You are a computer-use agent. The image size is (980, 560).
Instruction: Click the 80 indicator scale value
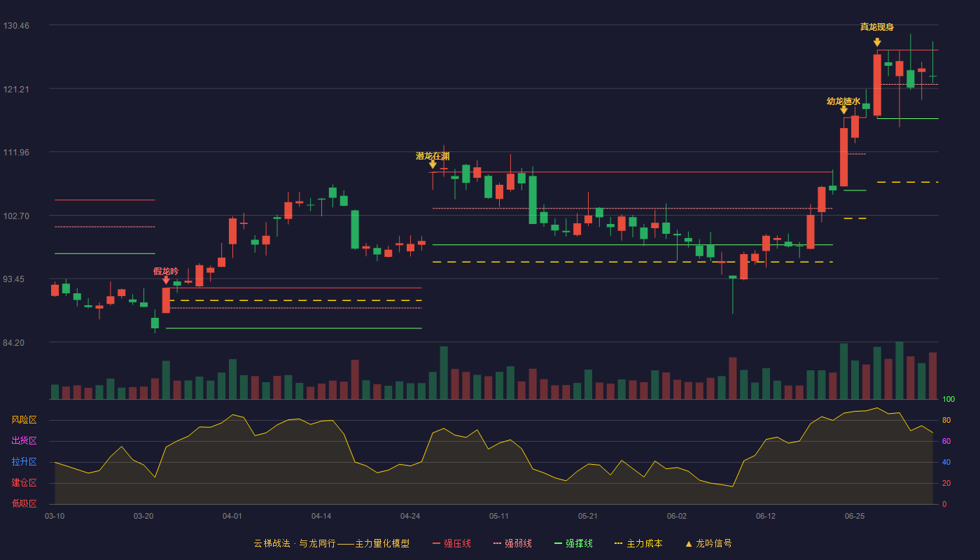click(946, 420)
